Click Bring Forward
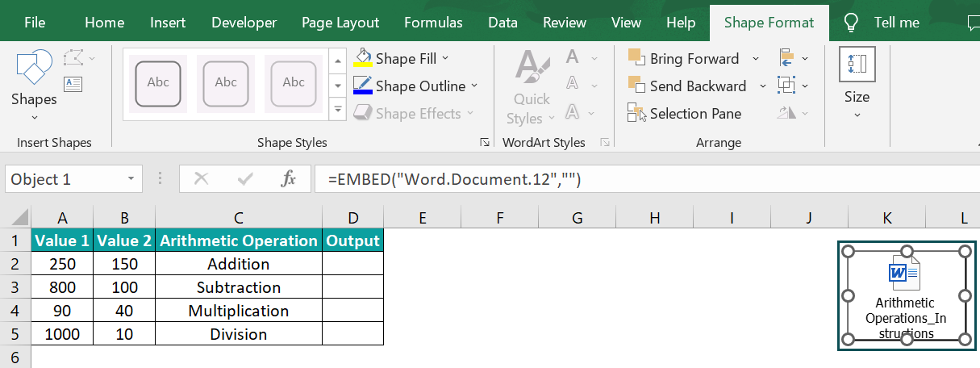This screenshot has width=980, height=368. [684, 59]
